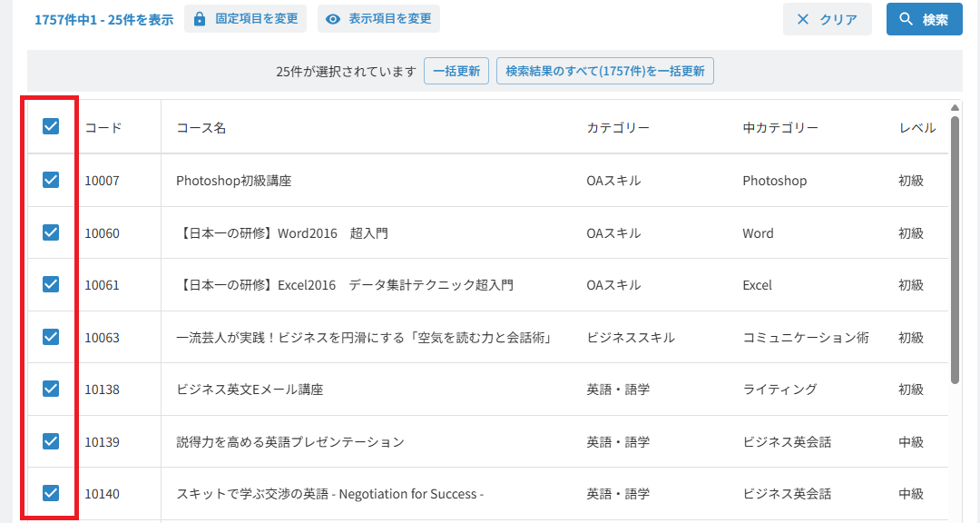Uncheck the checkbox for course 10138
The height and width of the screenshot is (523, 980).
click(x=51, y=390)
